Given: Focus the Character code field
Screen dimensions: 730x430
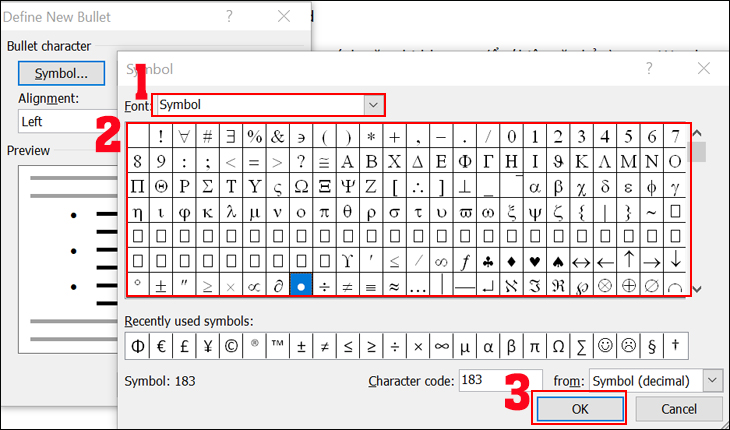Looking at the screenshot, I should 500,381.
